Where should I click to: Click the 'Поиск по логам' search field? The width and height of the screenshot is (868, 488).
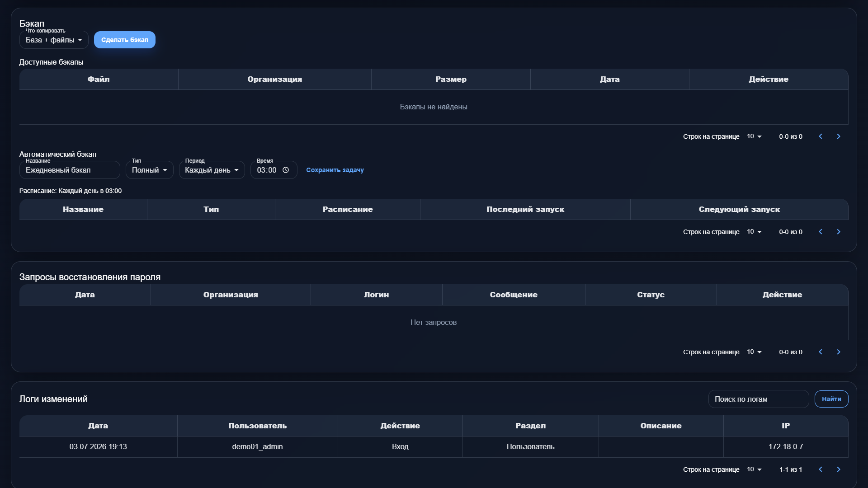point(759,399)
